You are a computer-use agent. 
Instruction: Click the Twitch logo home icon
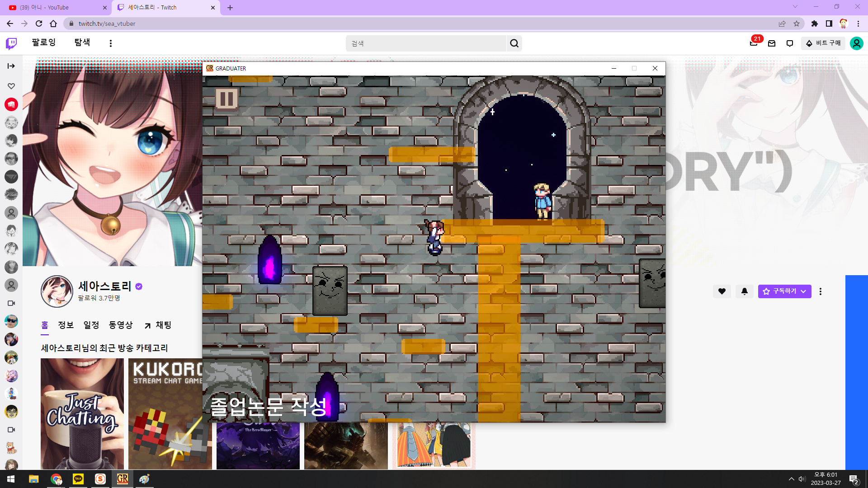pos(11,43)
